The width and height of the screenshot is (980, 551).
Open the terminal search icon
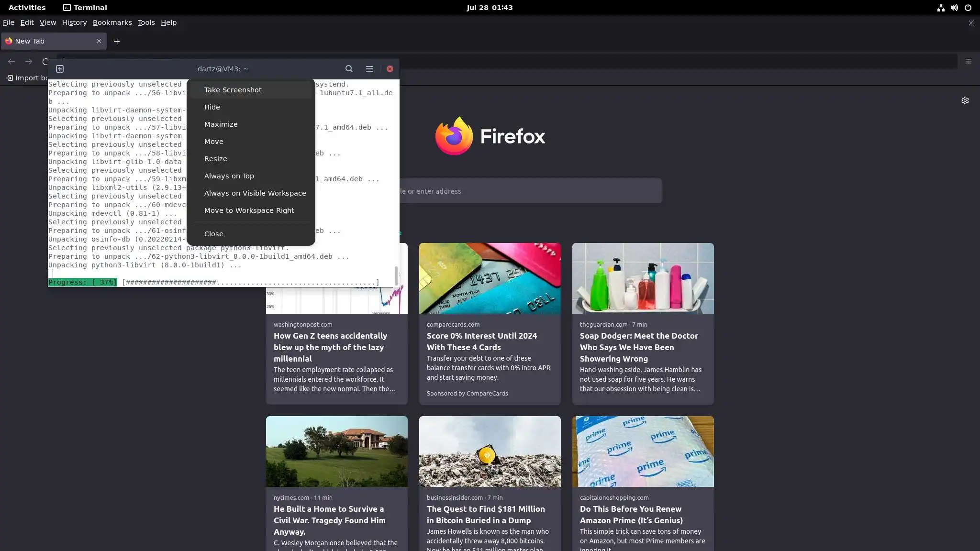[x=349, y=69]
